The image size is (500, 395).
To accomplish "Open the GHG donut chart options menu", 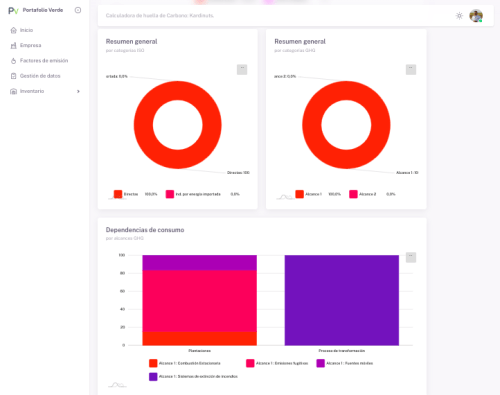I will [411, 69].
